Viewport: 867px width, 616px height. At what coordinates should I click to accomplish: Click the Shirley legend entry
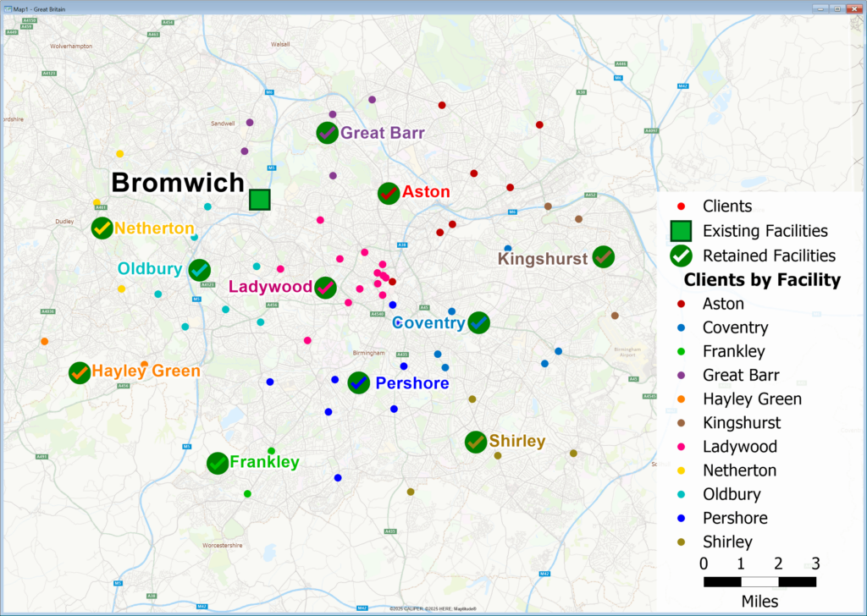click(x=727, y=542)
